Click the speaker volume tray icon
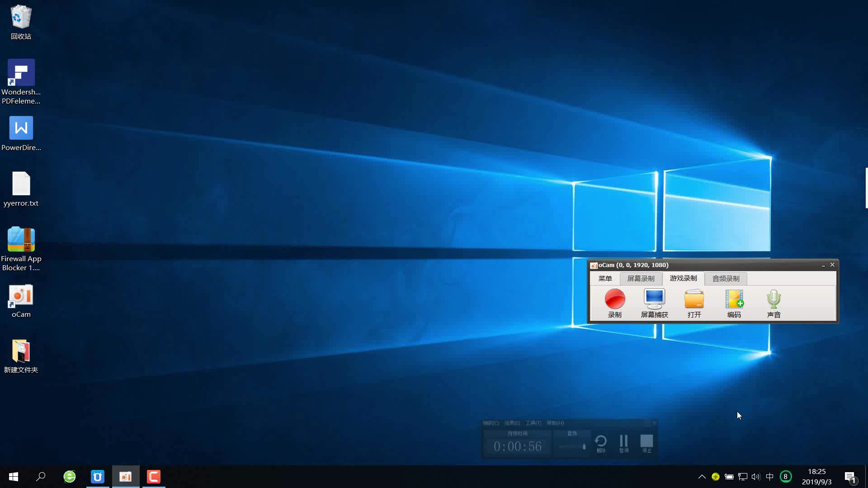868x488 pixels. tap(755, 476)
